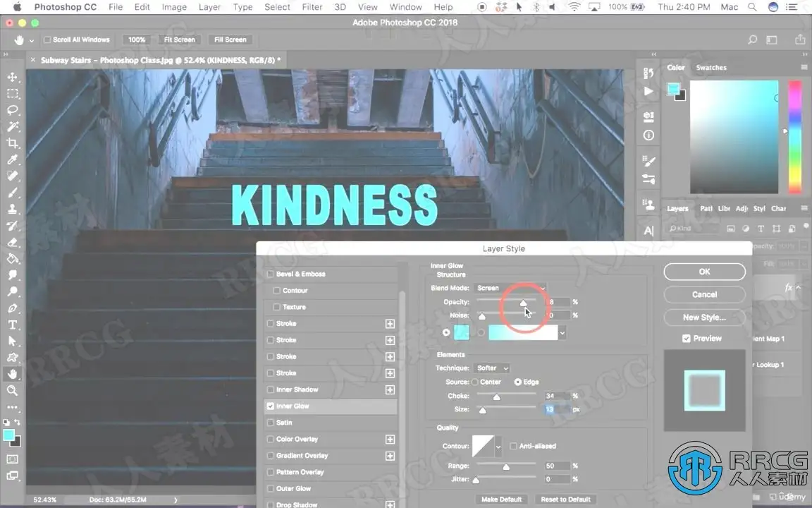
Task: Confirm Layer Style with OK
Action: 704,272
